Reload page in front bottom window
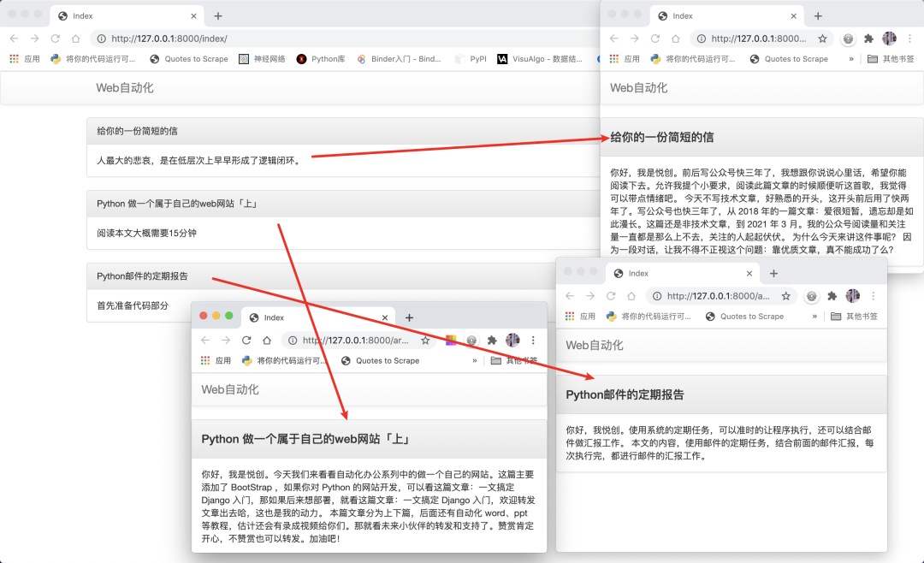 point(246,341)
